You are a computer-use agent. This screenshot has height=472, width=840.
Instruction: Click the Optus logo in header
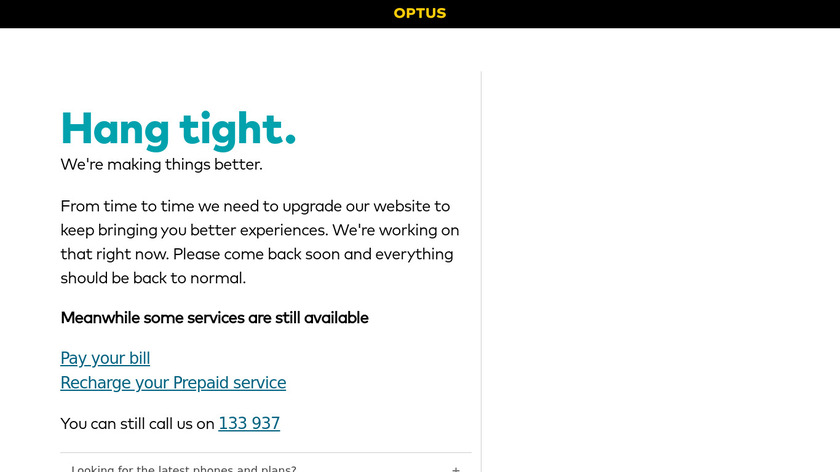(420, 13)
